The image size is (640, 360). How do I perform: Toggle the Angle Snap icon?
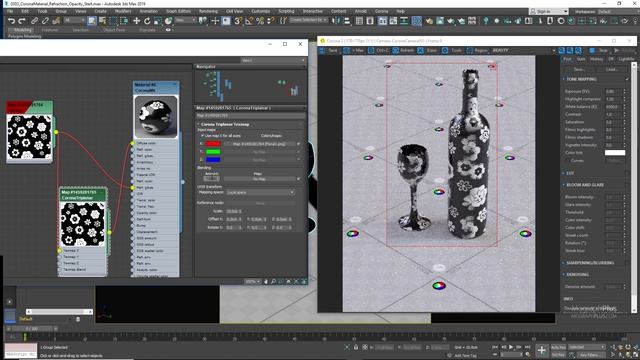tap(249, 21)
